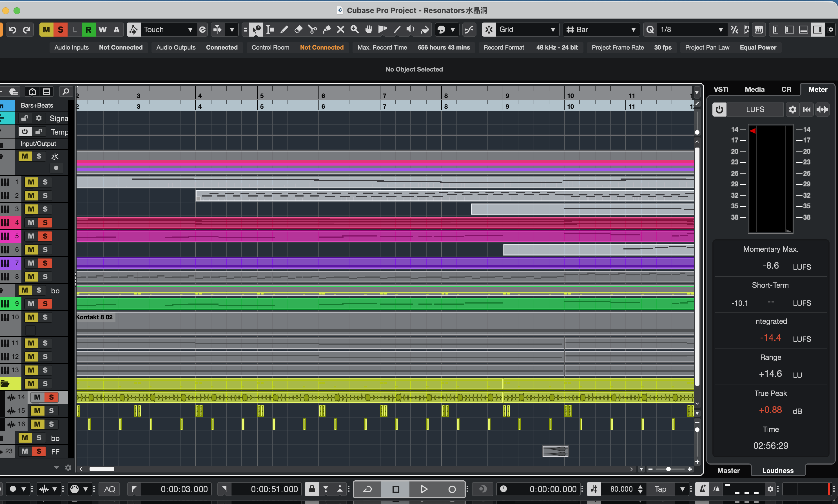Click the horizontal scrollbar thumb
The height and width of the screenshot is (504, 838).
click(102, 469)
